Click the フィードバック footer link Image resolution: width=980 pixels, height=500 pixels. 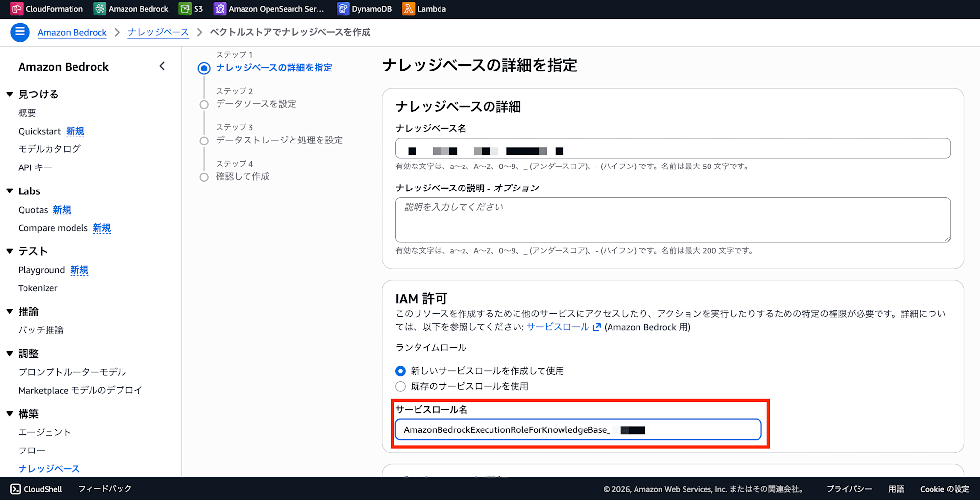(x=105, y=489)
